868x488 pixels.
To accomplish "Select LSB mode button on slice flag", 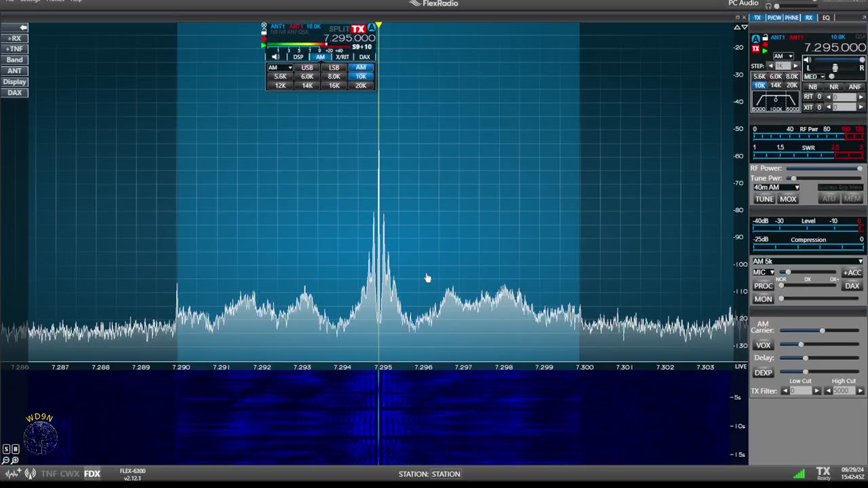I will pyautogui.click(x=334, y=68).
